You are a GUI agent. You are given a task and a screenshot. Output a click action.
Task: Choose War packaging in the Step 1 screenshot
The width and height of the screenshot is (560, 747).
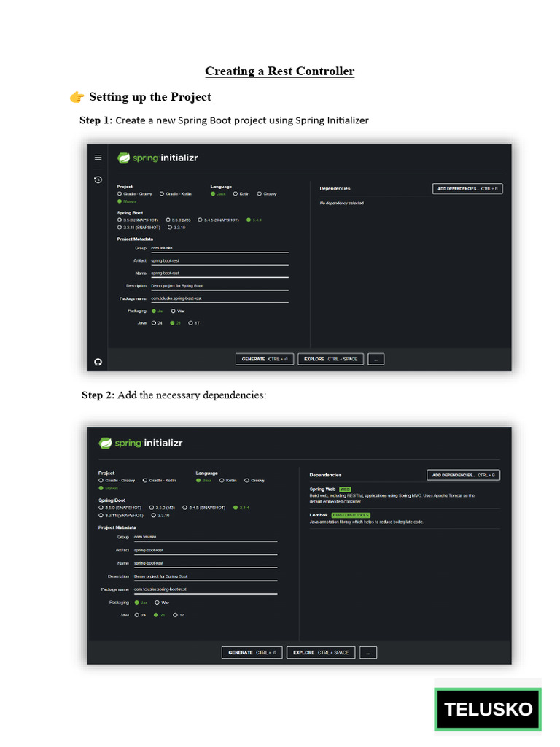click(174, 311)
